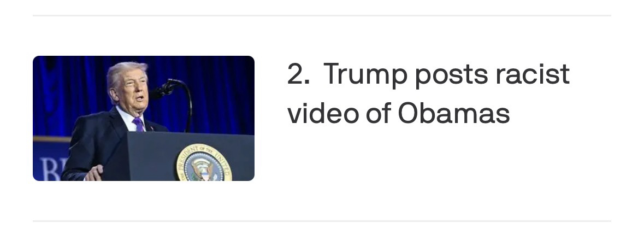This screenshot has width=644, height=234.
Task: Click the speaker's purple tie in the thumbnail
Action: coord(138,125)
